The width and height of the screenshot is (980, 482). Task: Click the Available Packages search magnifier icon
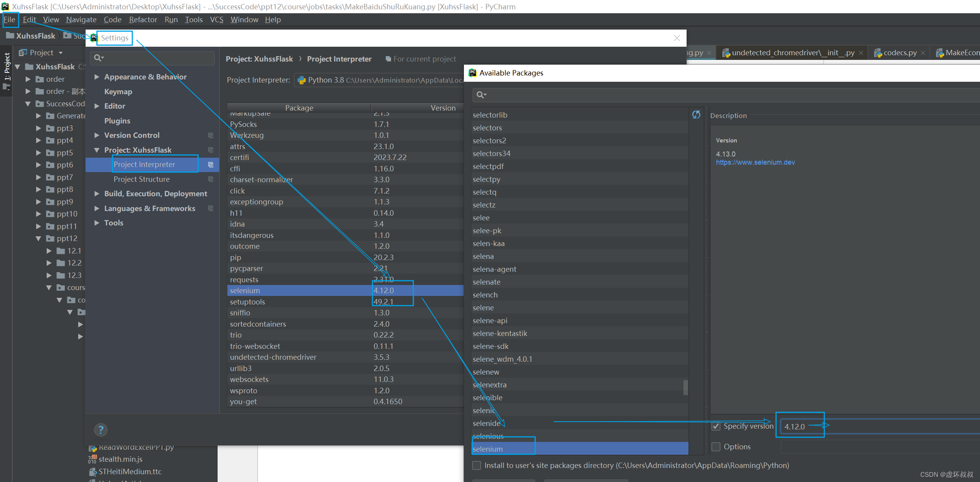pos(481,95)
